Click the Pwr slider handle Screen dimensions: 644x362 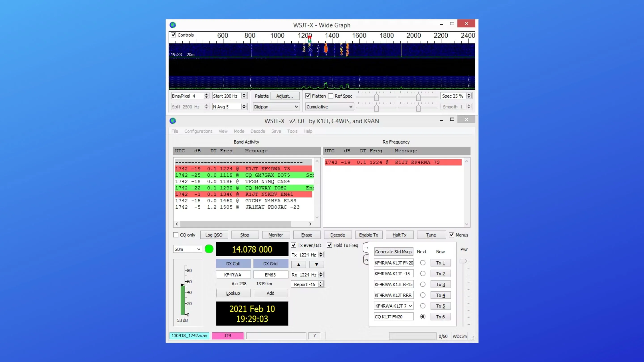point(463,261)
